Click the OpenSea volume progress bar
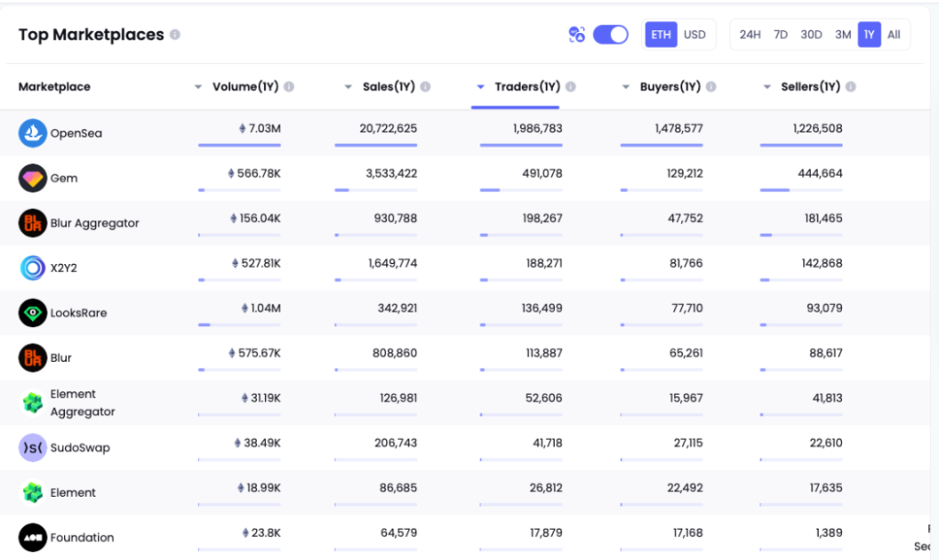Image resolution: width=939 pixels, height=560 pixels. click(x=239, y=145)
